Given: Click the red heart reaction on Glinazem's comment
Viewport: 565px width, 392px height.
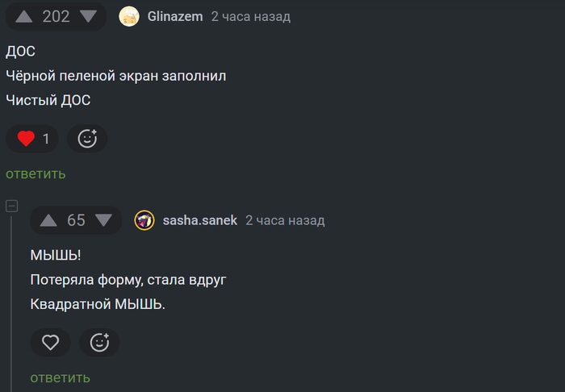Looking at the screenshot, I should click(26, 139).
